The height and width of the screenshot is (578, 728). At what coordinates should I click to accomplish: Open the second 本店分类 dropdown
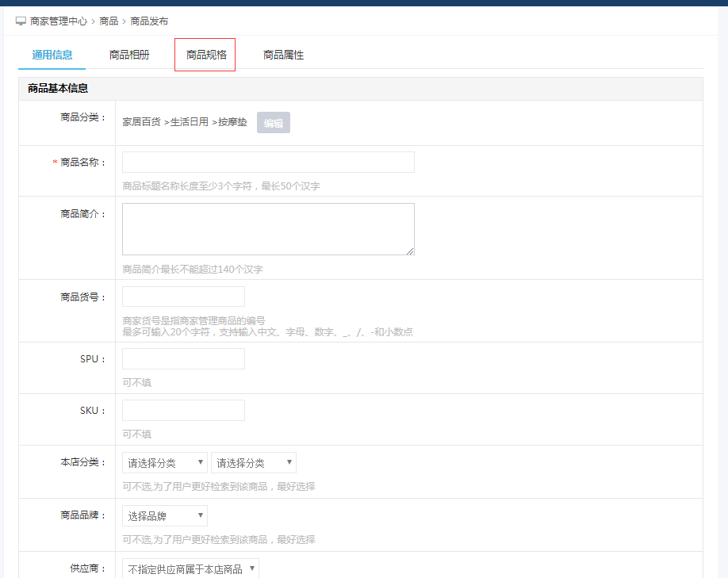point(254,463)
